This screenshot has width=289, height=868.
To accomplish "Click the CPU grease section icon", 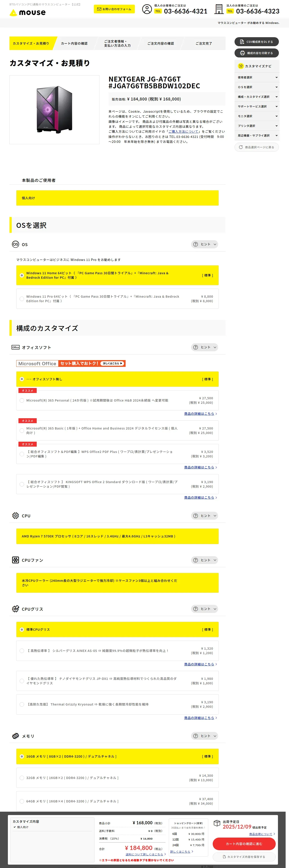I will pyautogui.click(x=16, y=609).
